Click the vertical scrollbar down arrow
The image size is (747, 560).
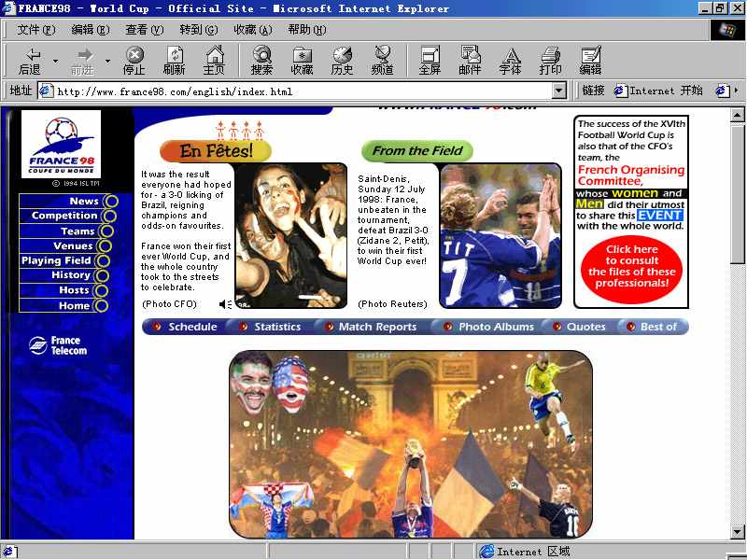click(x=738, y=532)
